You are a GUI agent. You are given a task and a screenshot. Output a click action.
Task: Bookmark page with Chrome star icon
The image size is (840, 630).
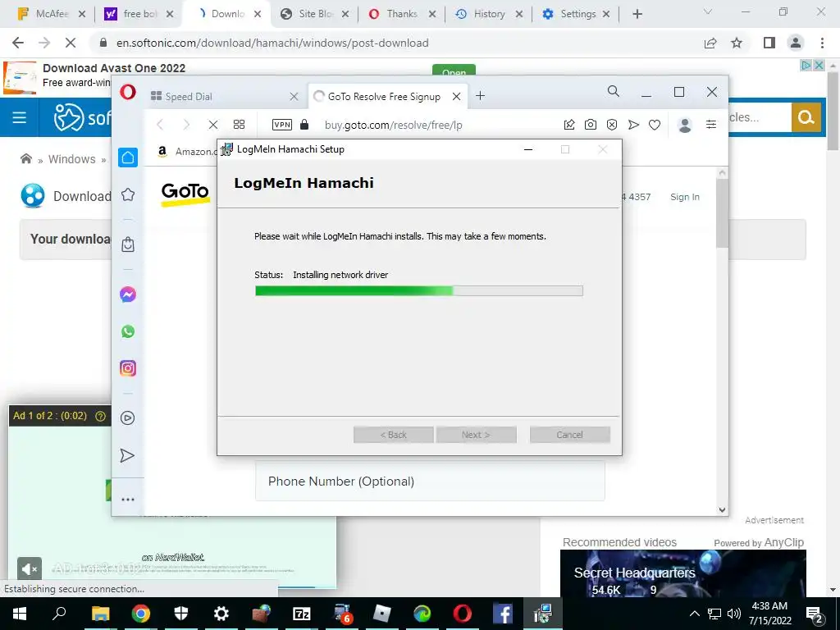(737, 43)
